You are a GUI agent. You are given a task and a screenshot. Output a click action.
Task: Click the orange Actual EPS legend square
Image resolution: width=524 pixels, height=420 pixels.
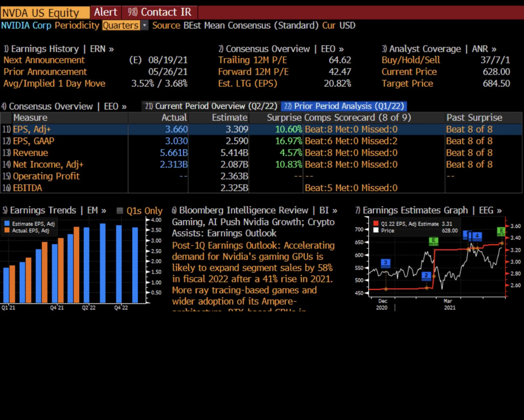click(x=7, y=230)
